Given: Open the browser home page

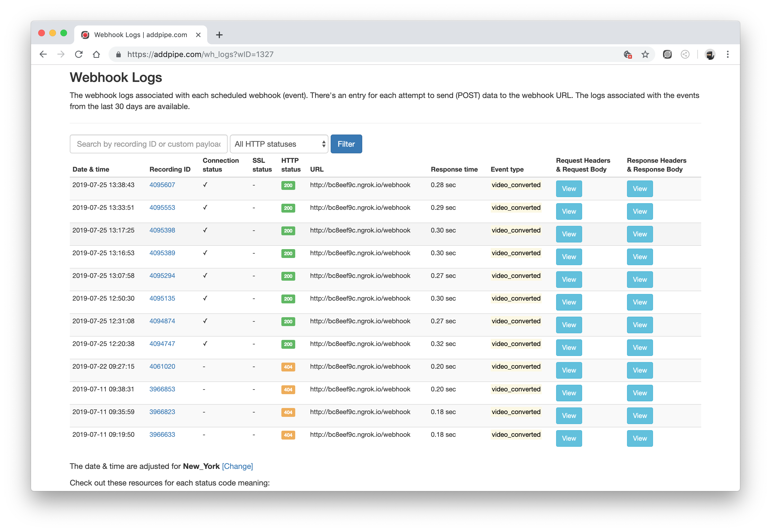Looking at the screenshot, I should 96,54.
